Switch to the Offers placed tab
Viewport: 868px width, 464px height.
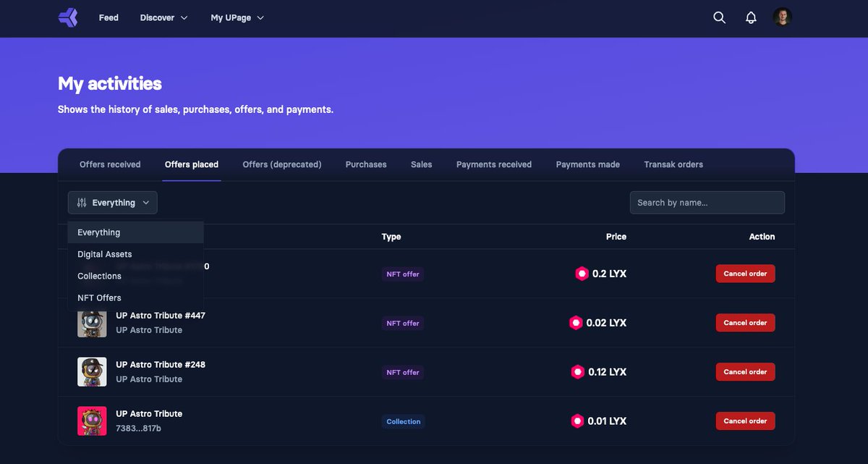click(192, 164)
